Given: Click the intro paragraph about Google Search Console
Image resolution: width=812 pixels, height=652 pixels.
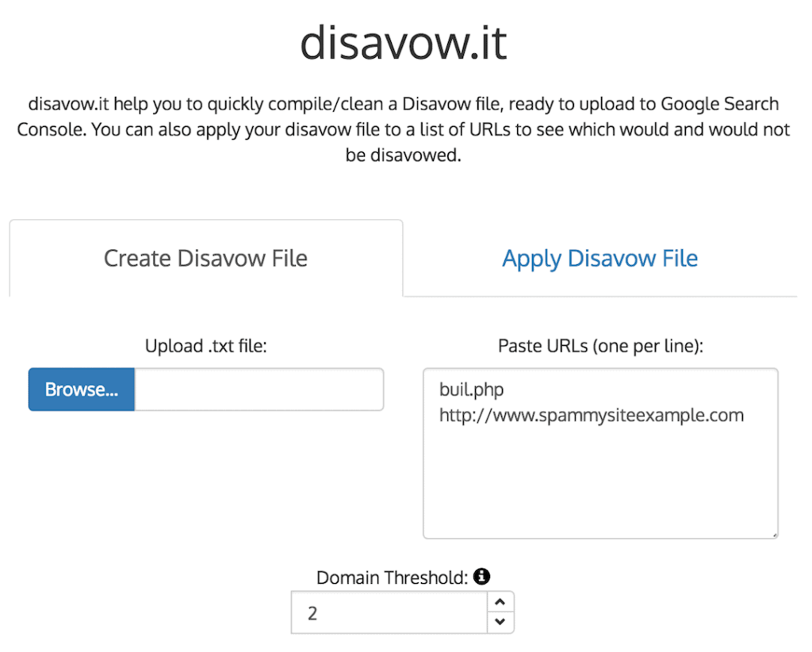Looking at the screenshot, I should [x=404, y=129].
